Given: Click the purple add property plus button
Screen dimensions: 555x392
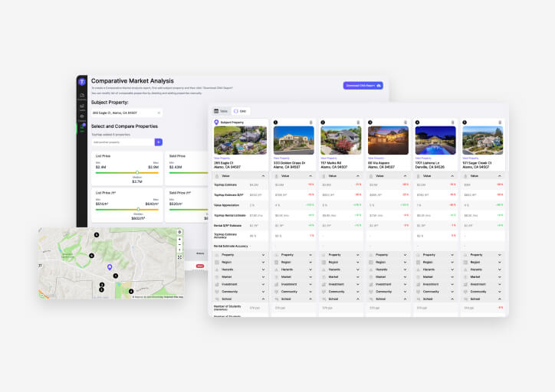Looking at the screenshot, I should click(159, 142).
